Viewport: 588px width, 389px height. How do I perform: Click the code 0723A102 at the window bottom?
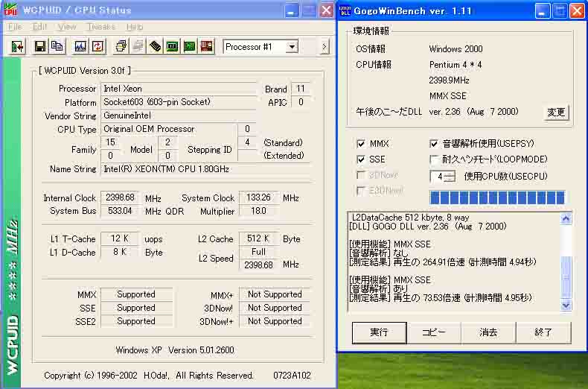point(292,376)
